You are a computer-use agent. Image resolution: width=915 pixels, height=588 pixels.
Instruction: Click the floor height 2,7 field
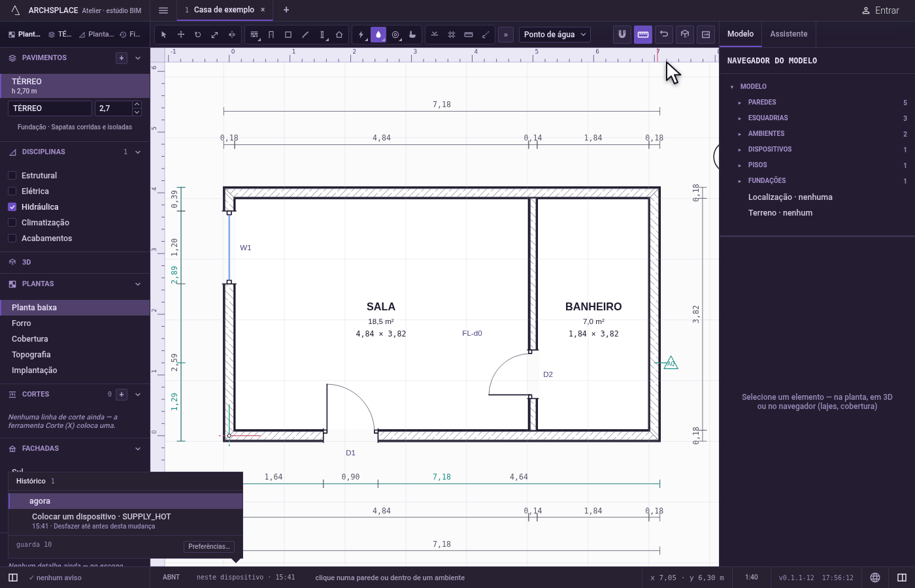coord(113,108)
